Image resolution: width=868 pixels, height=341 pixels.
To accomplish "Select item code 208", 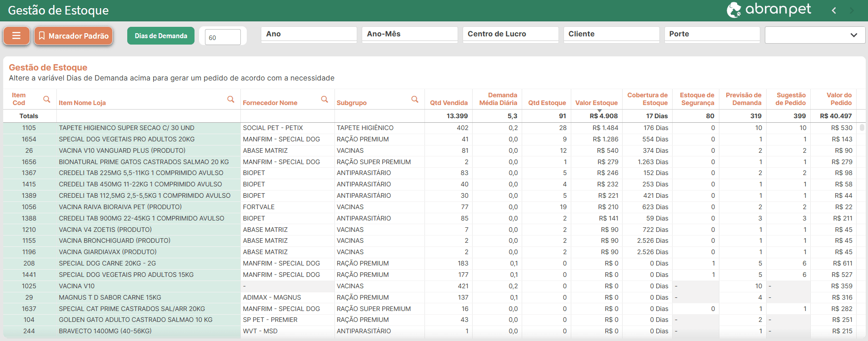I will pos(29,263).
